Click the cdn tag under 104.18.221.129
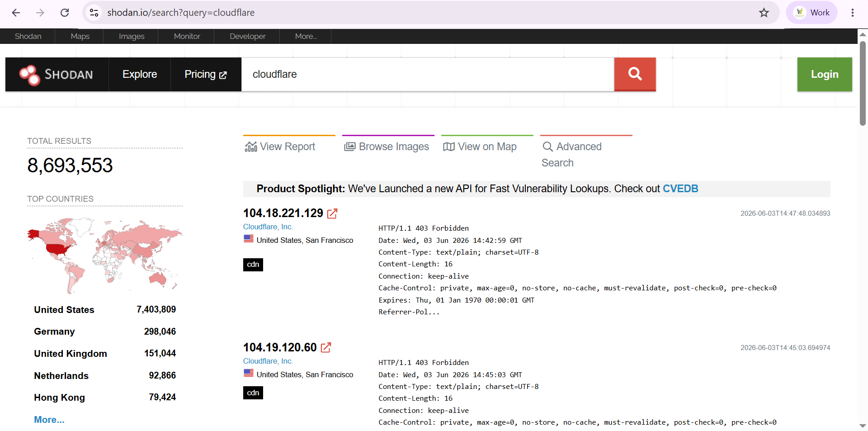This screenshot has width=868, height=431. click(253, 265)
